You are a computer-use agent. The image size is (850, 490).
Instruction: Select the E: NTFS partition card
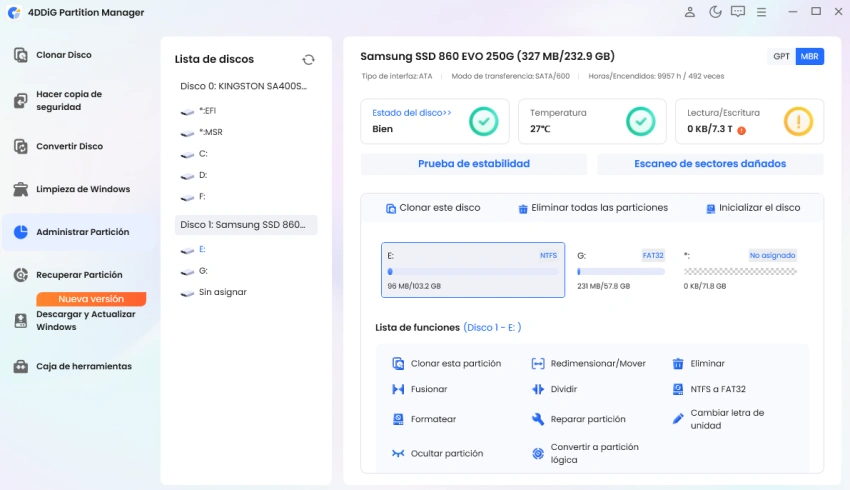click(x=473, y=270)
